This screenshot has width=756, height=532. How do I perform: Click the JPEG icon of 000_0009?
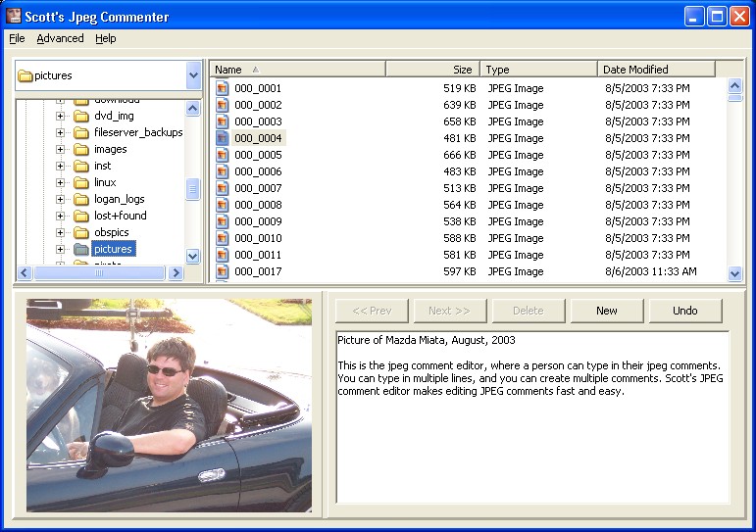(222, 221)
